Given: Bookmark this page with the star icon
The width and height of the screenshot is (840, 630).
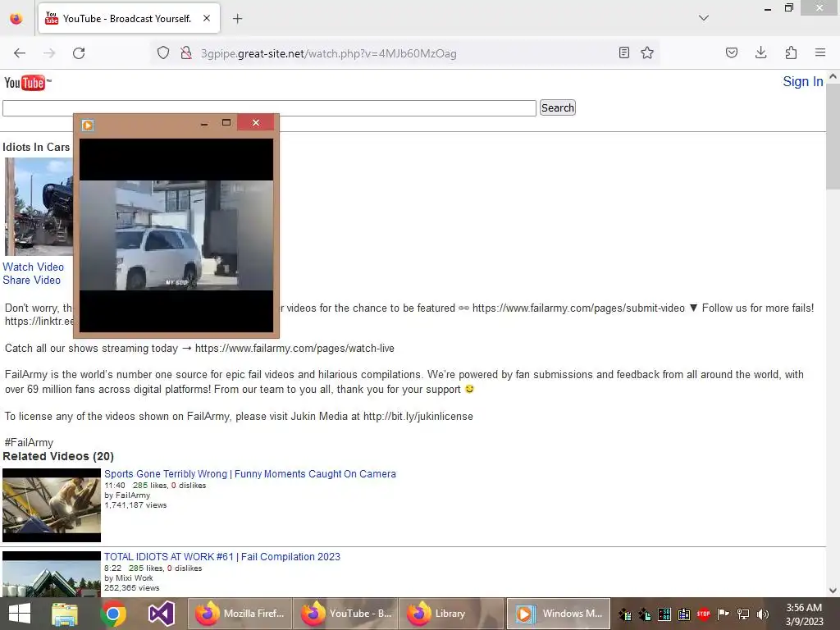Looking at the screenshot, I should tap(647, 52).
